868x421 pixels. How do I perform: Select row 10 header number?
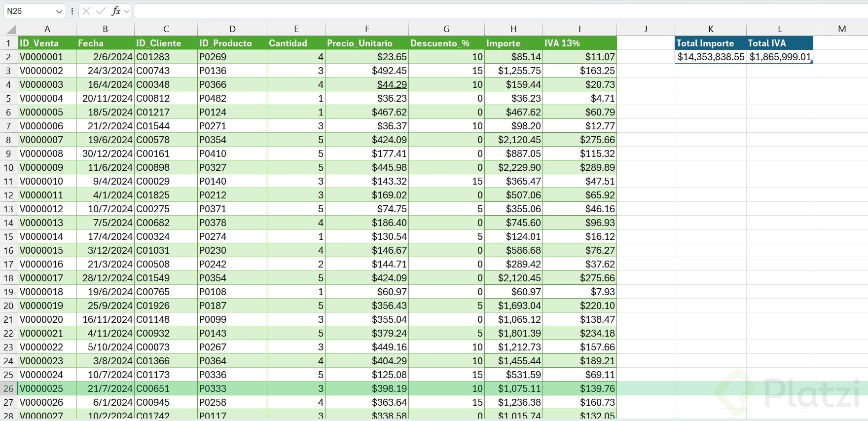click(8, 168)
